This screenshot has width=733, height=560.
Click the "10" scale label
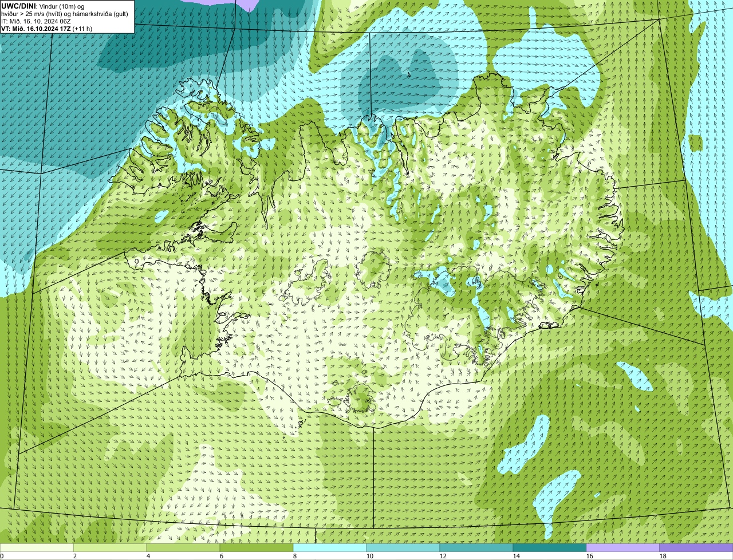[x=370, y=556]
